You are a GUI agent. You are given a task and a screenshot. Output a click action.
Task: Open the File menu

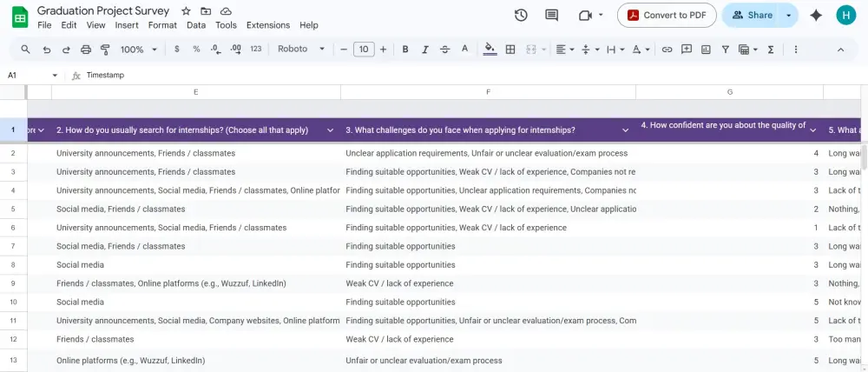(44, 25)
